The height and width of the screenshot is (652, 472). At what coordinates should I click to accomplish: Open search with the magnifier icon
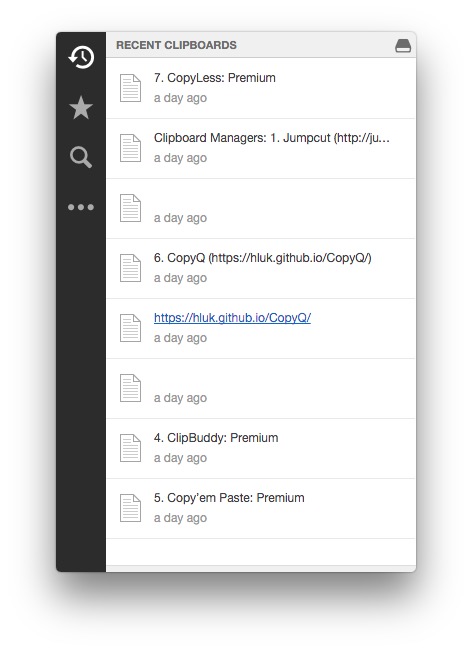[81, 157]
